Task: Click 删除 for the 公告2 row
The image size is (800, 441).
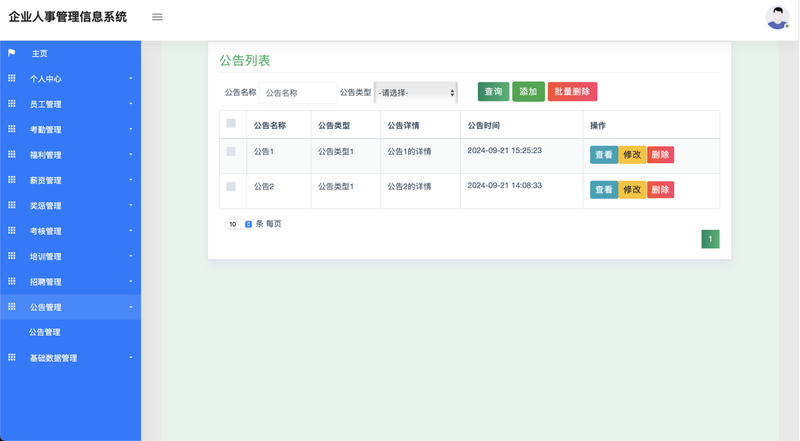Action: [x=660, y=190]
